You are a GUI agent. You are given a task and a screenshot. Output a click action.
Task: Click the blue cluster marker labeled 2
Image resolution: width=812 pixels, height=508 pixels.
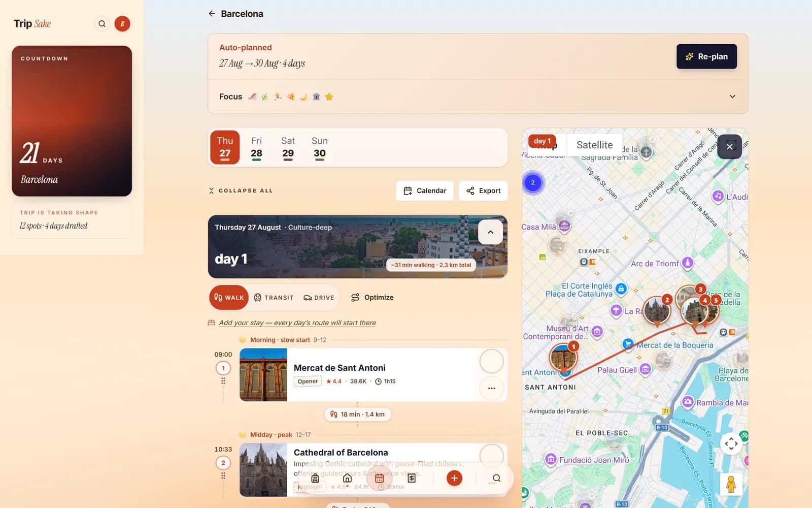coord(533,183)
